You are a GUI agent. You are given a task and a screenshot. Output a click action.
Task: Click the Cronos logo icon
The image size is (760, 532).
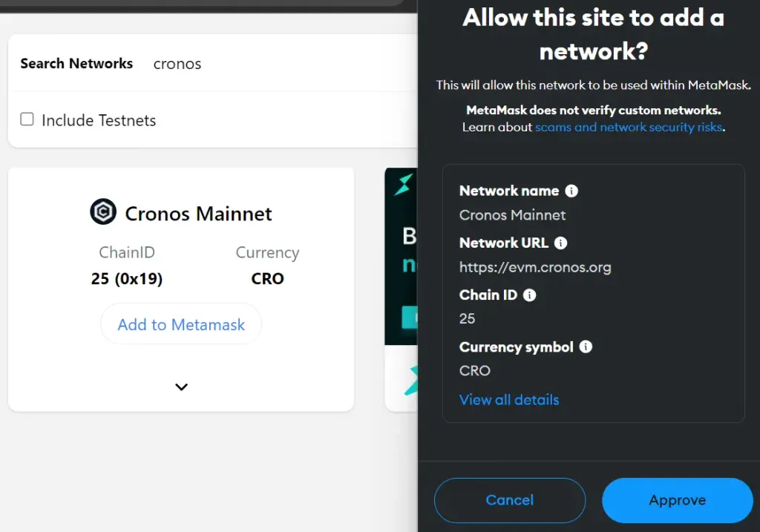[103, 213]
